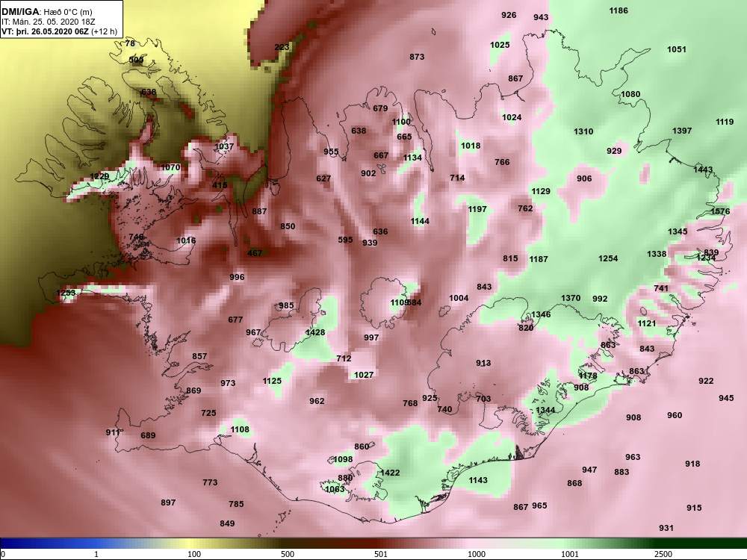Screen dimensions: 747x560
Task: Select the 500 legend label
Action: point(288,554)
